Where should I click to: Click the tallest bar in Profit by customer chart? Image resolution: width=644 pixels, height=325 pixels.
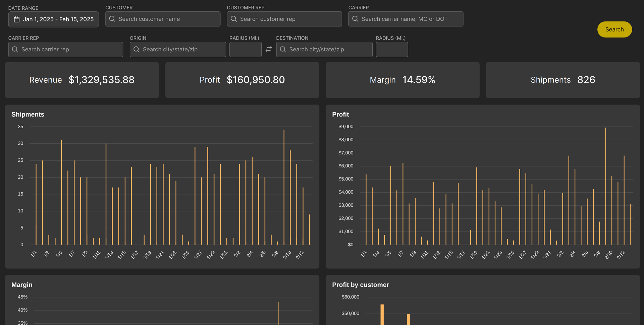382,314
